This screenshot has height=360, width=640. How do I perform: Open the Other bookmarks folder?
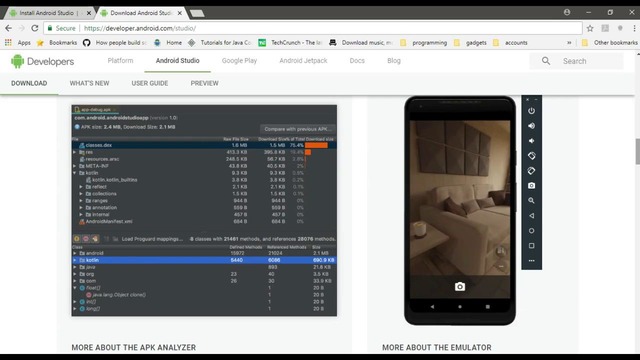pyautogui.click(x=609, y=42)
